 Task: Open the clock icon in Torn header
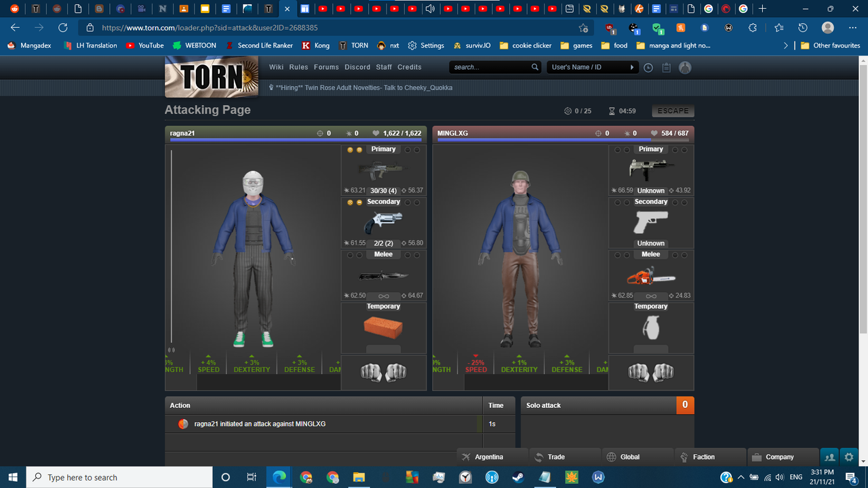point(648,67)
